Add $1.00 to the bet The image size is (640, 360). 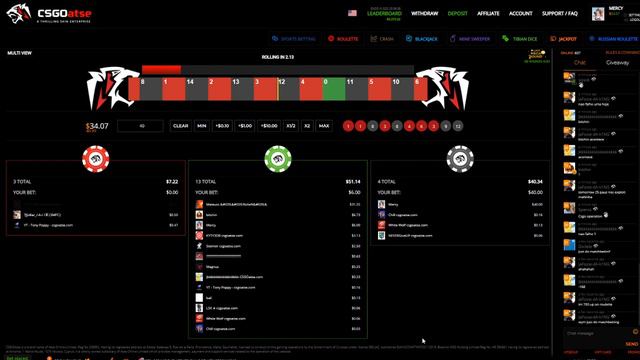tap(245, 126)
